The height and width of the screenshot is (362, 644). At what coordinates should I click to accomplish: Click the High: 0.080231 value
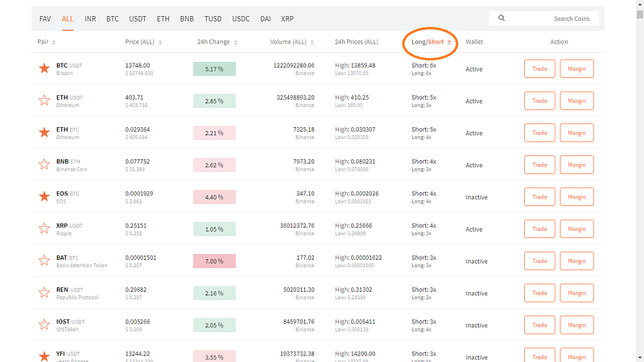coord(355,162)
